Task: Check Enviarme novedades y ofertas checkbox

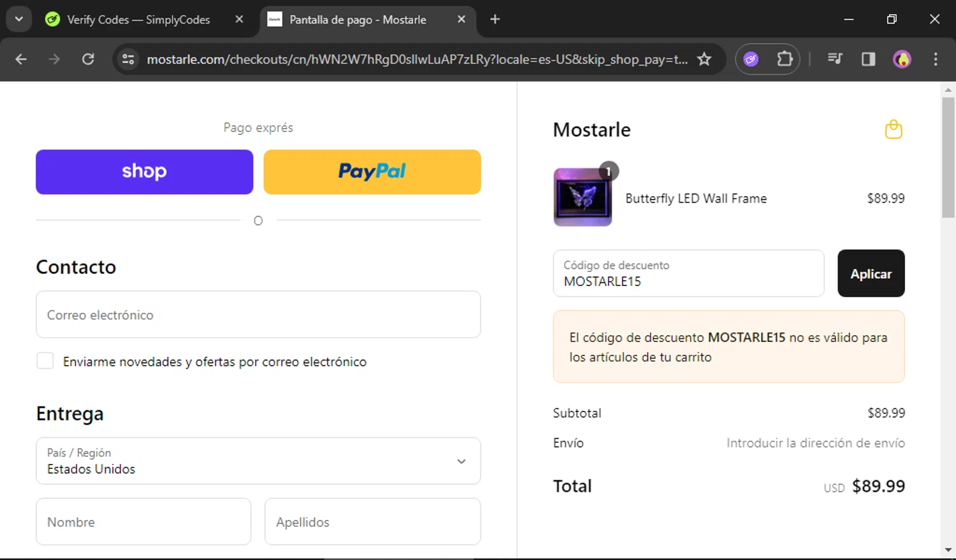Action: tap(45, 361)
